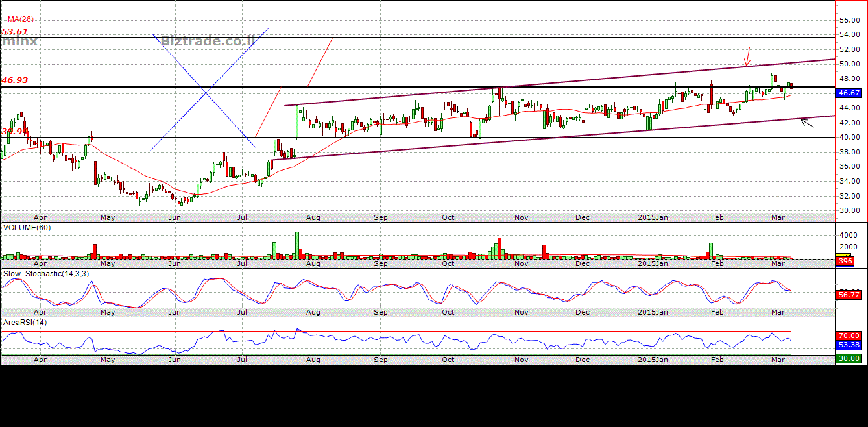Click the 50.00 mark on price axis
The image size is (868, 427).
(850, 64)
